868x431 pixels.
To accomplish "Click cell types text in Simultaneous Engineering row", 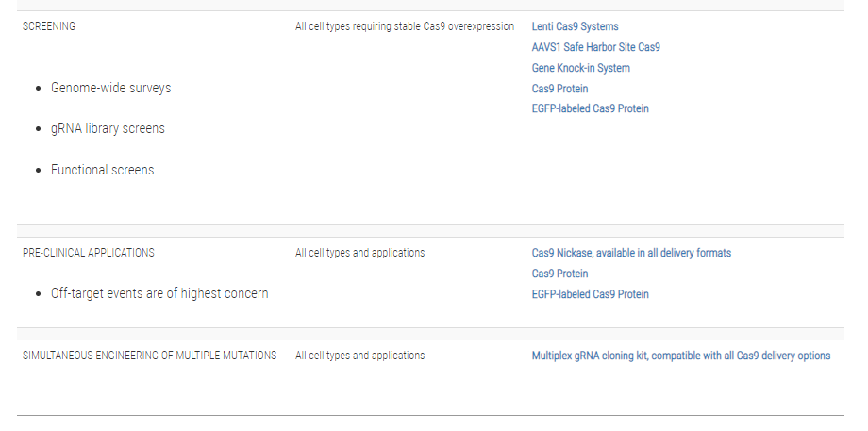I will click(x=359, y=356).
